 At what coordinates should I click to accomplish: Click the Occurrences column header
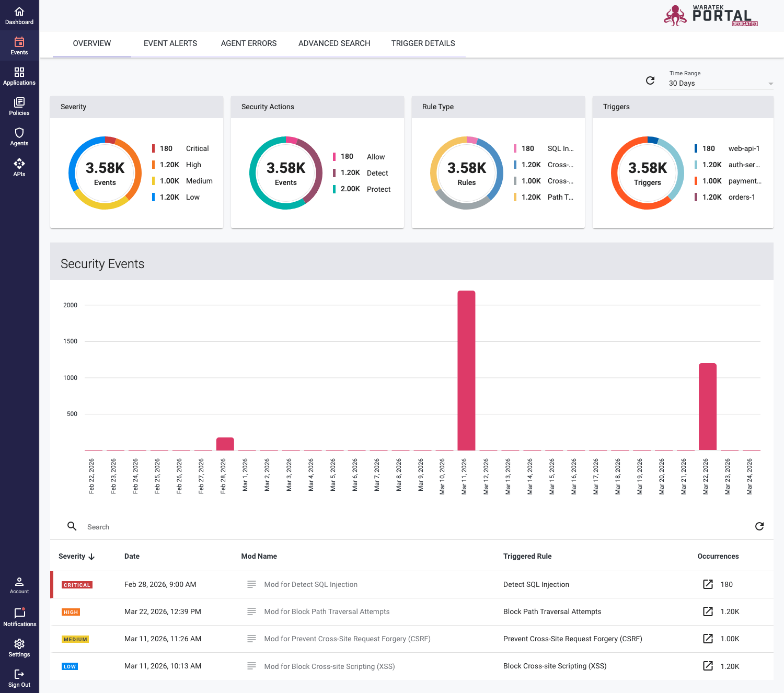(718, 556)
